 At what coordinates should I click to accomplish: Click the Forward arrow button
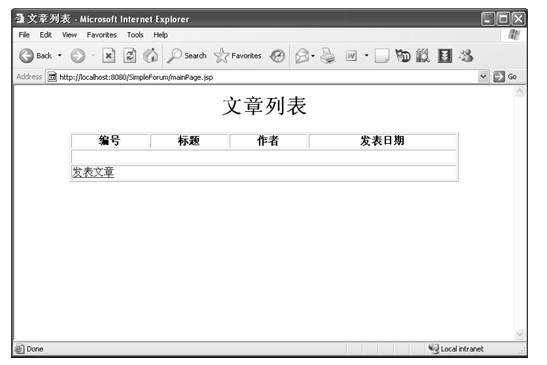click(77, 56)
